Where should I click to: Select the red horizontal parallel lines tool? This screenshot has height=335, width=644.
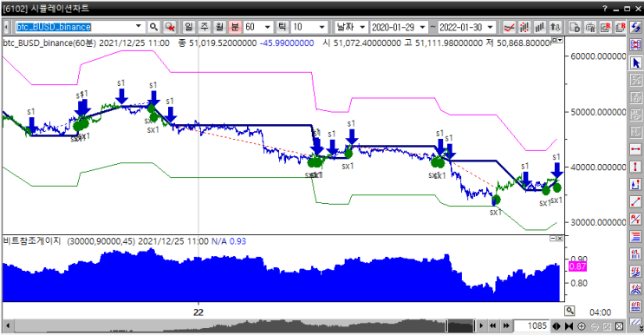636,237
